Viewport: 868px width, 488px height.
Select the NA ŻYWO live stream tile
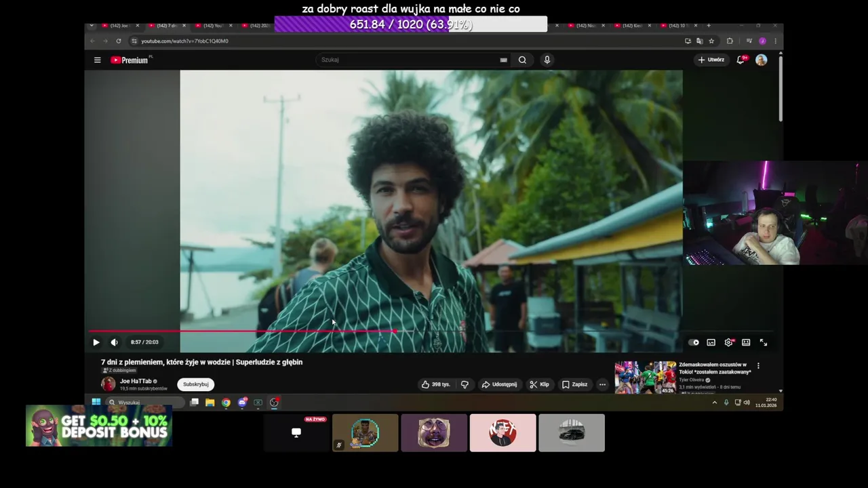click(x=296, y=432)
